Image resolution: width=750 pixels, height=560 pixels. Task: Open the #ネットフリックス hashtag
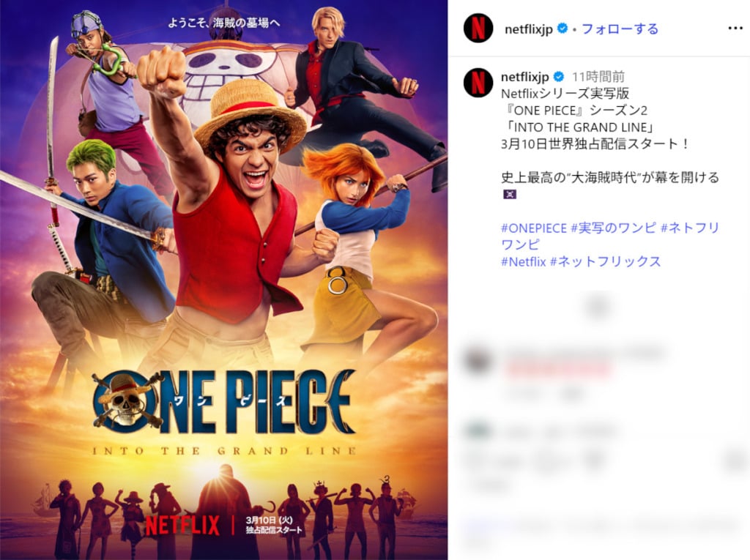[x=606, y=261]
